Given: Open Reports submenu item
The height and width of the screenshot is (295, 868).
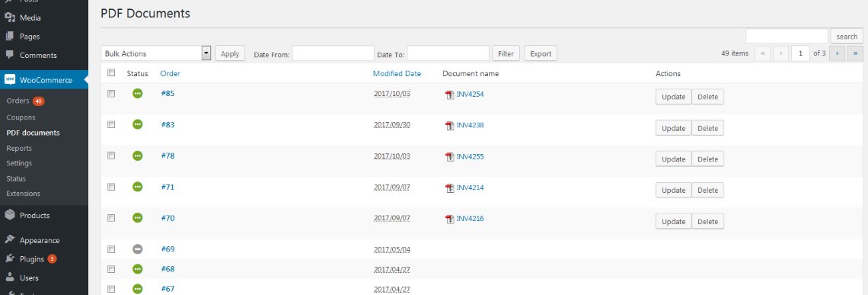Looking at the screenshot, I should [x=19, y=149].
